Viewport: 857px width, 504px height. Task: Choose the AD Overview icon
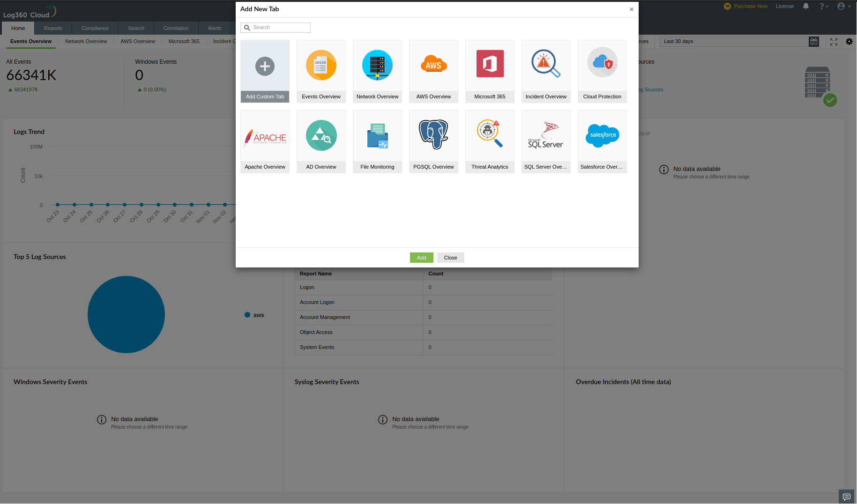pyautogui.click(x=321, y=135)
